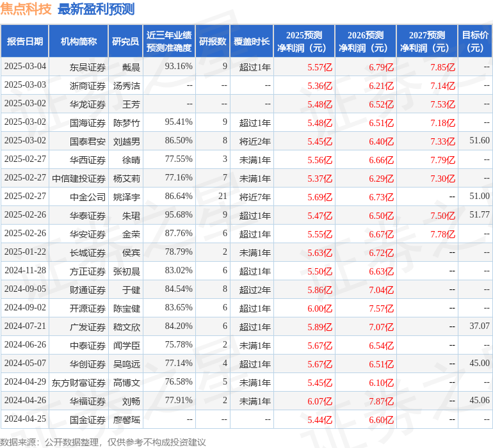The image size is (493, 448).
Task: Click the 2025-01-22 report date
Action: point(25,252)
